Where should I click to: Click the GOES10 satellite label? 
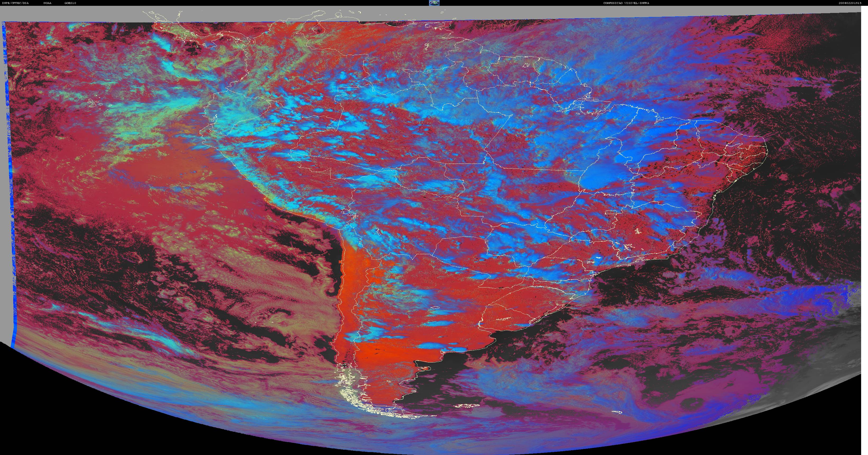(x=70, y=3)
